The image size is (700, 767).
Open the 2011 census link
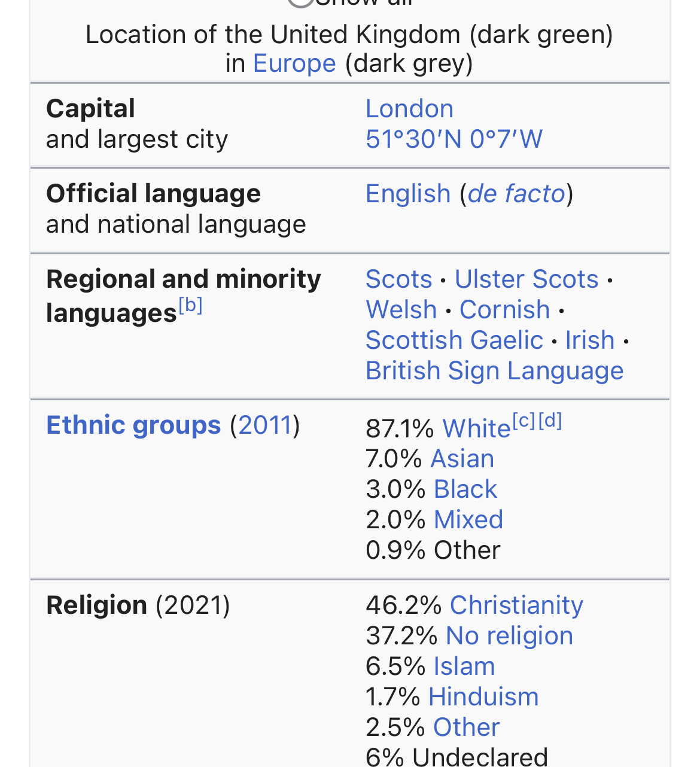coord(265,425)
